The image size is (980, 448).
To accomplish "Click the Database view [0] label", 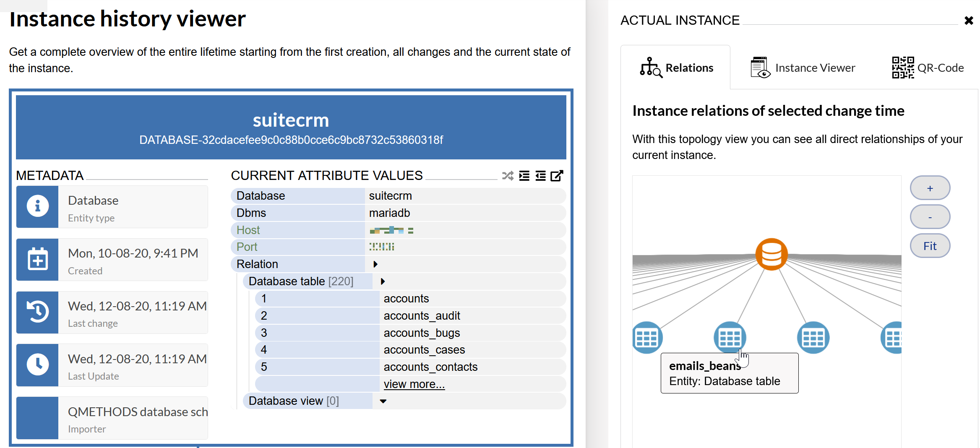I will point(293,401).
